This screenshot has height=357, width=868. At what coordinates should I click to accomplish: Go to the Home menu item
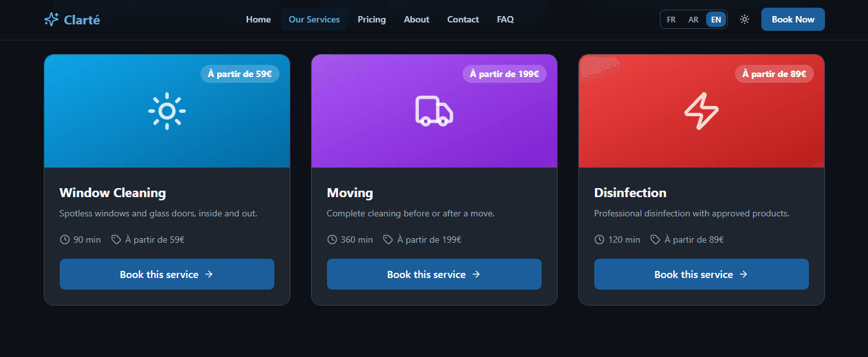[258, 19]
